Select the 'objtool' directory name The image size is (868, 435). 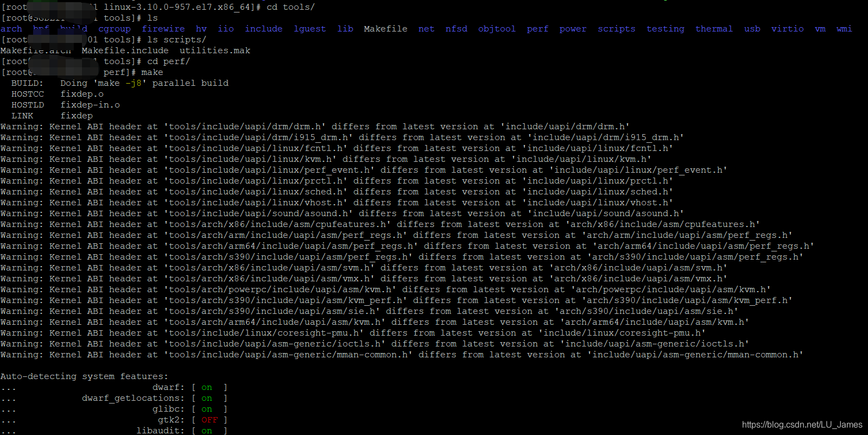pos(497,29)
